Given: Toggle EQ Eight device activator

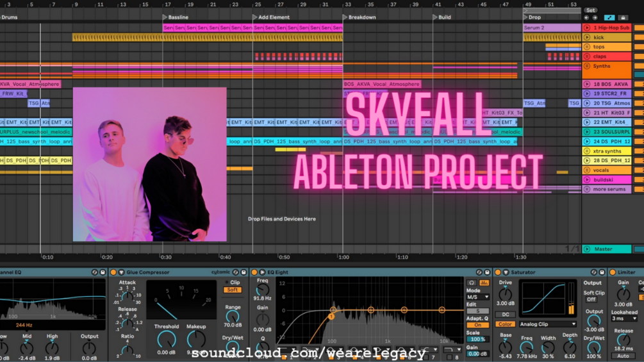Looking at the screenshot, I should [x=254, y=272].
